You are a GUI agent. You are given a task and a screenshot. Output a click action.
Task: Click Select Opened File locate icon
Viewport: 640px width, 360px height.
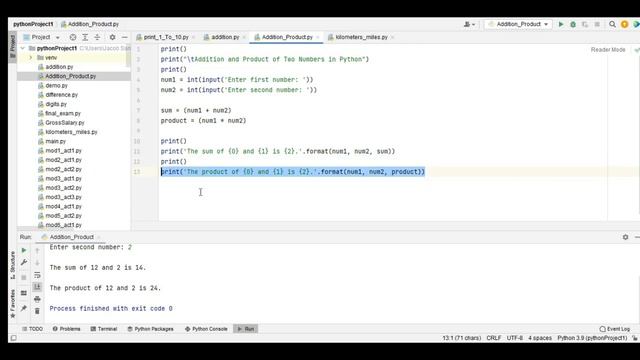click(x=73, y=37)
